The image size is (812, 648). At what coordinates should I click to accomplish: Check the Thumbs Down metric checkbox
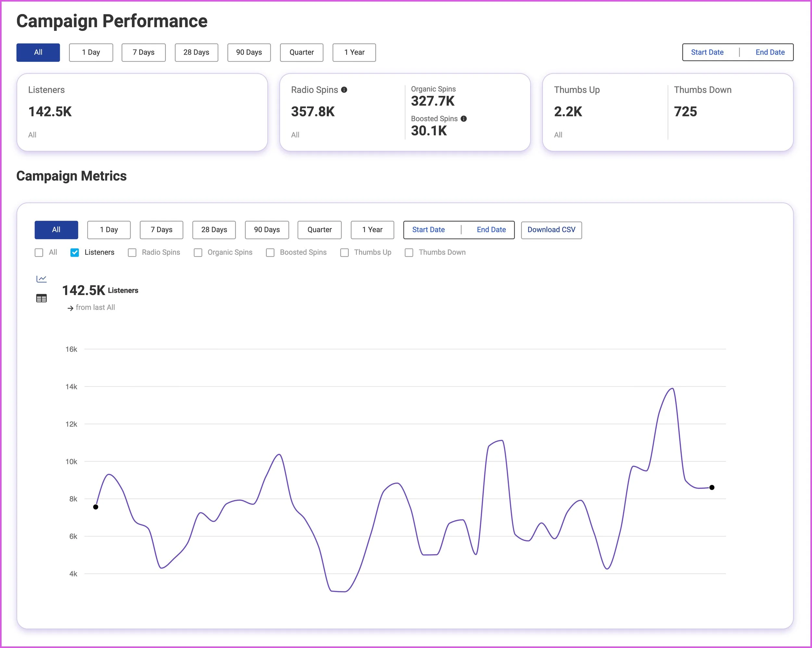click(x=409, y=253)
